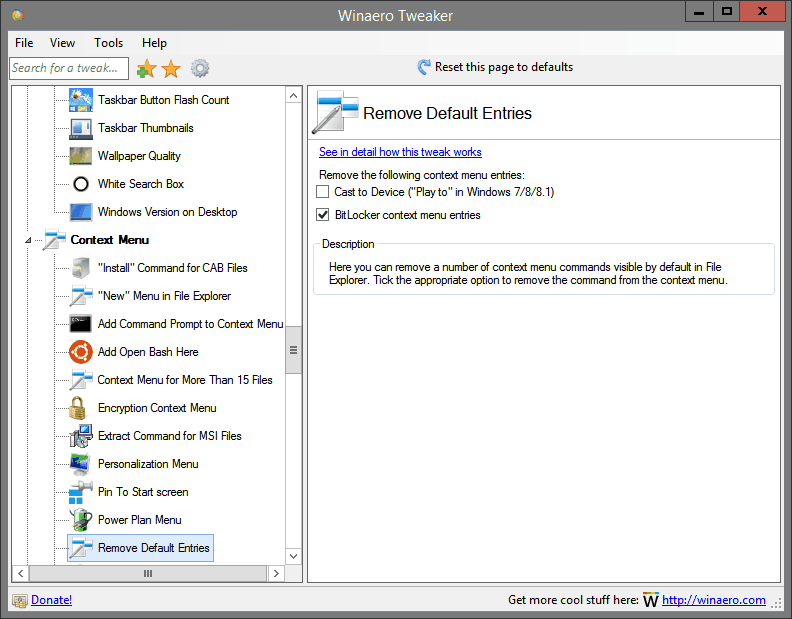
Task: Click the tree scroll up arrow
Action: pos(293,96)
